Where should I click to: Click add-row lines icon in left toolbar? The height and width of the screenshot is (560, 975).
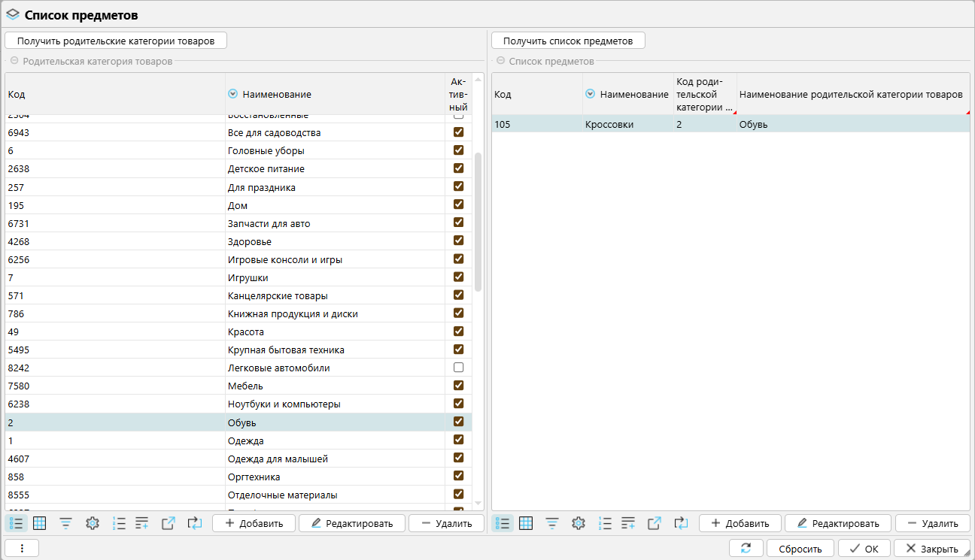(142, 523)
